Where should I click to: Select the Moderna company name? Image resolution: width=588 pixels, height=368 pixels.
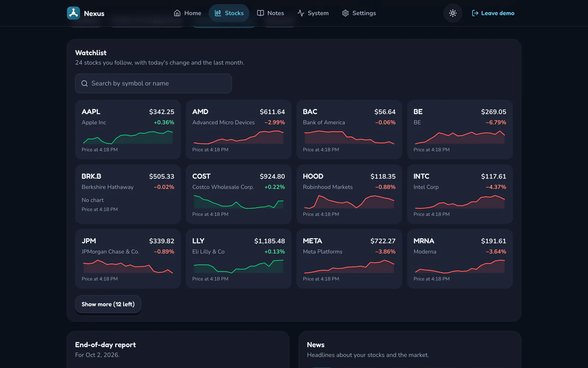pyautogui.click(x=425, y=252)
